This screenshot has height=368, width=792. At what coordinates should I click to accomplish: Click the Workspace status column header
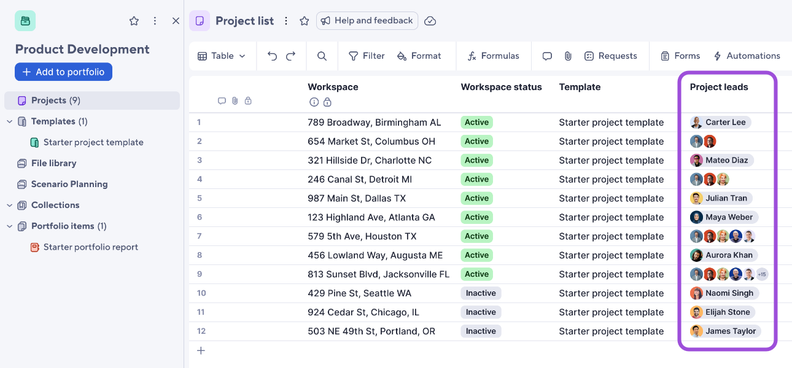point(501,87)
